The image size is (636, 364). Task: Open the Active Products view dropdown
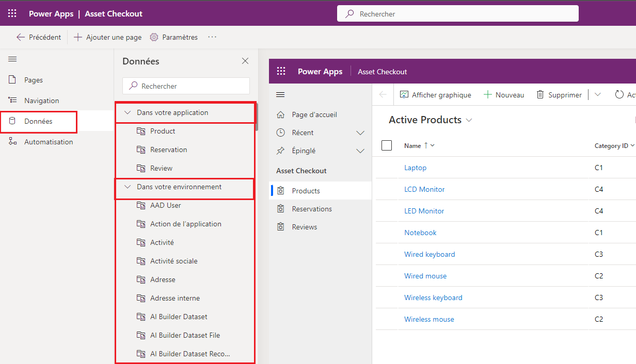[469, 120]
